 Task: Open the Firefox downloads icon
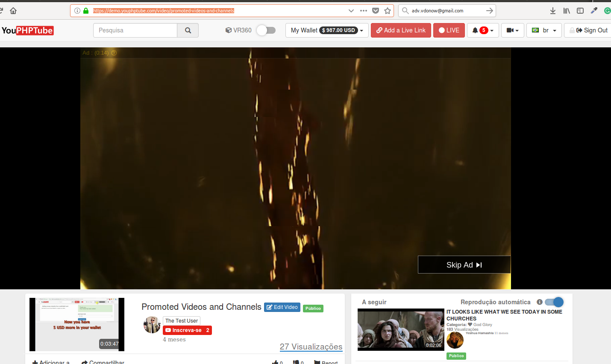[553, 11]
